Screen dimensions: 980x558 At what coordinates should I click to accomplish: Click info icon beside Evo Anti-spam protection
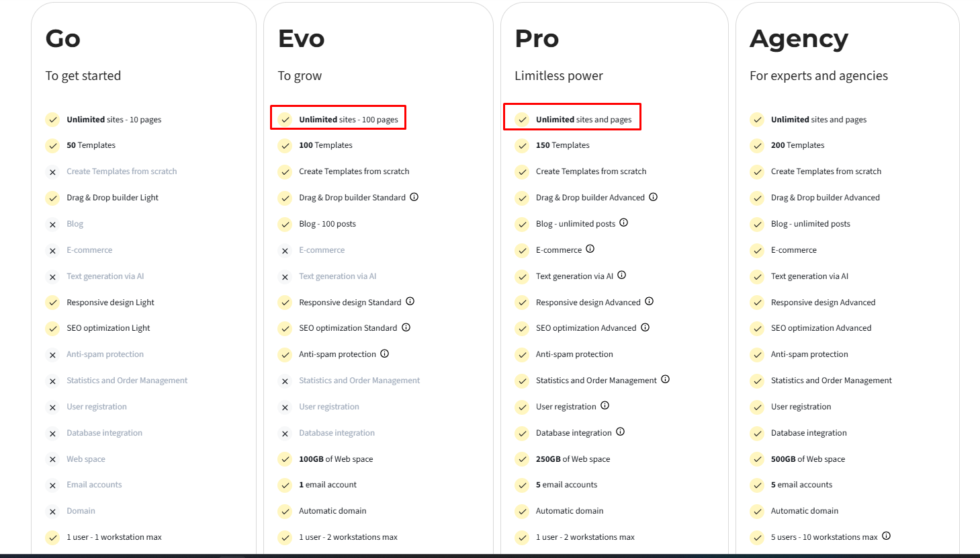384,354
